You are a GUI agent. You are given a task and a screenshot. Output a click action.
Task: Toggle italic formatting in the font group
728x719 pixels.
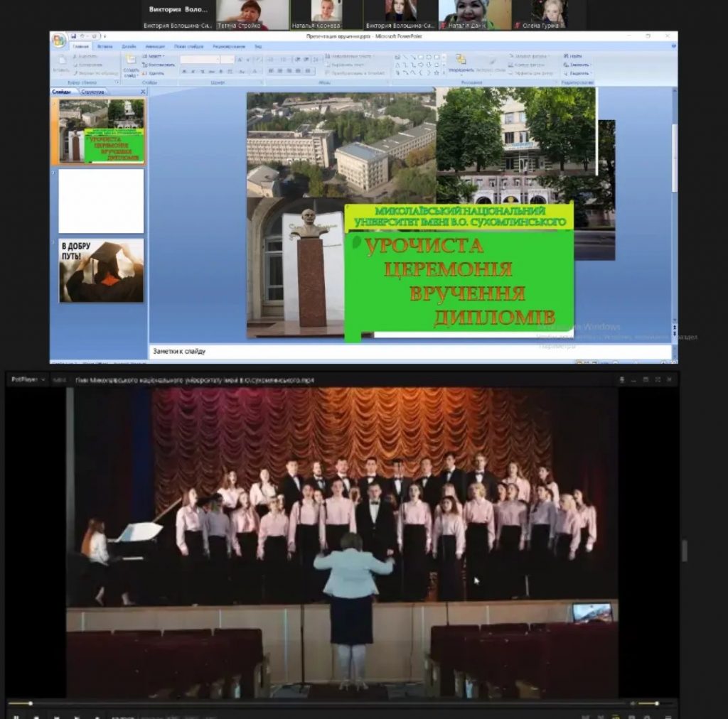tap(192, 72)
